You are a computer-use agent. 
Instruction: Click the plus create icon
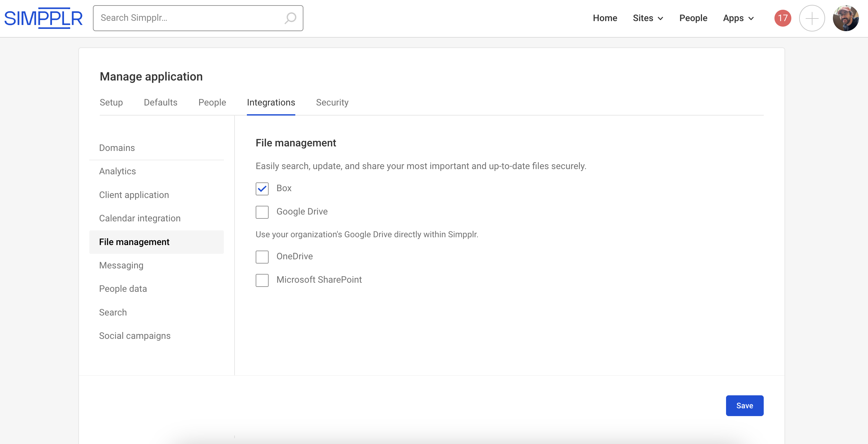click(811, 18)
